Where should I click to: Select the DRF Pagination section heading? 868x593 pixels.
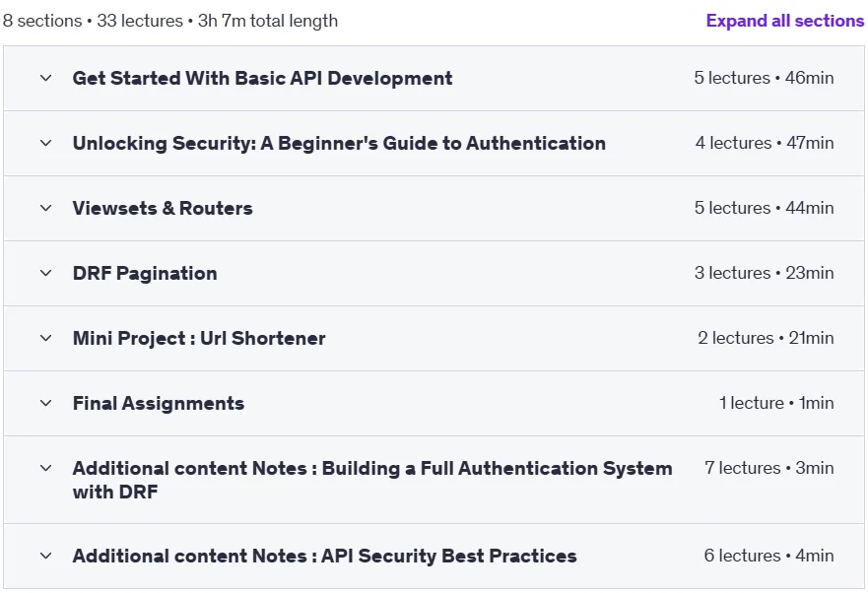pyautogui.click(x=145, y=274)
